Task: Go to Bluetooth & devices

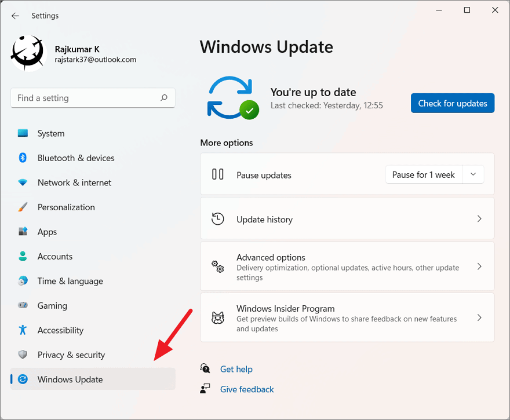Action: tap(93, 158)
